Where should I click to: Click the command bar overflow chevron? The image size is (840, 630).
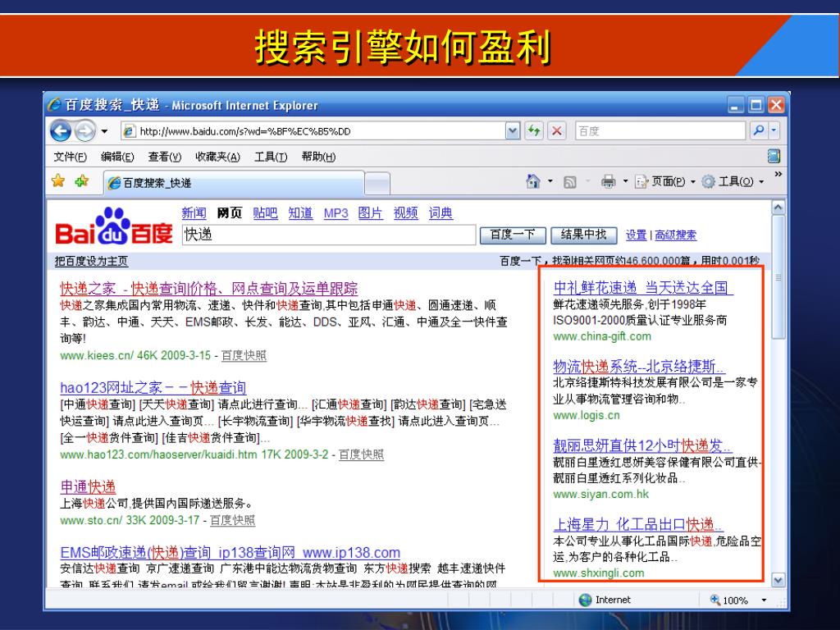coord(778,174)
